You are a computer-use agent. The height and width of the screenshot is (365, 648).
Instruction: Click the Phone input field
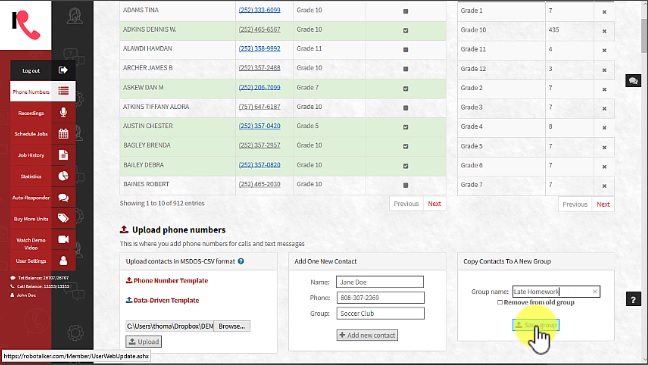[x=381, y=298]
